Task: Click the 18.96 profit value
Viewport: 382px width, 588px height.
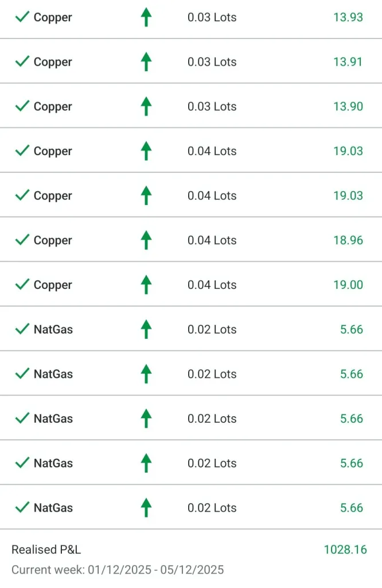Action: (x=348, y=240)
